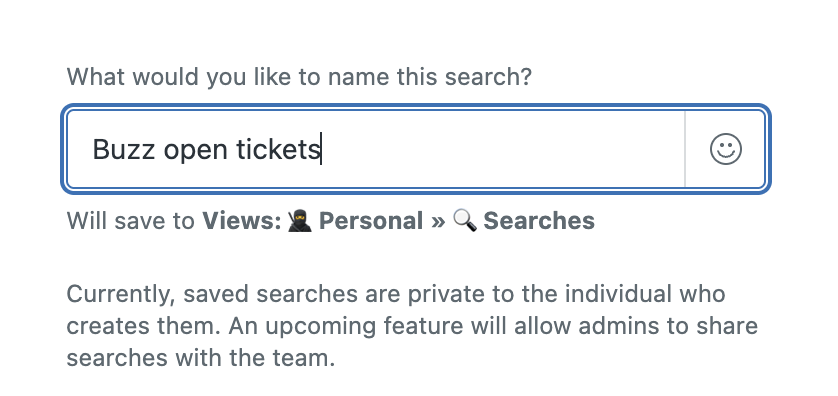Screen dimensions: 838x396
Task: Click the ninja emoji before Personal
Action: tap(300, 221)
